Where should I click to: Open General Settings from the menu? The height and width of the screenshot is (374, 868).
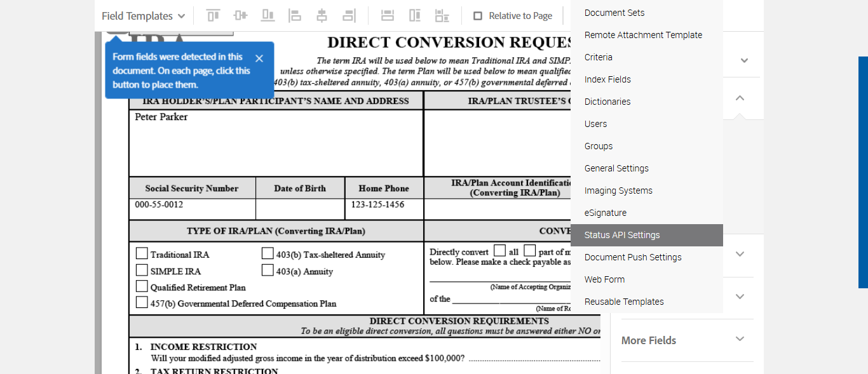[x=647, y=168]
